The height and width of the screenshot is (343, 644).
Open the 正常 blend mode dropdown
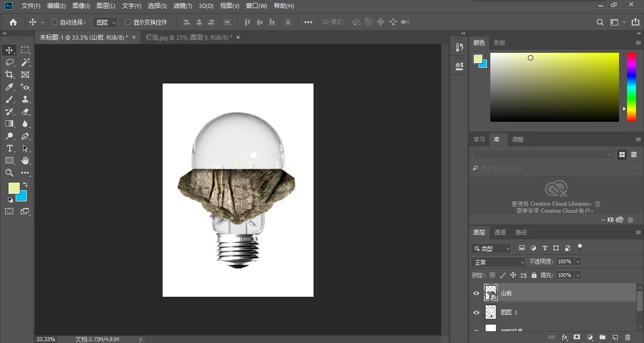[x=498, y=262]
